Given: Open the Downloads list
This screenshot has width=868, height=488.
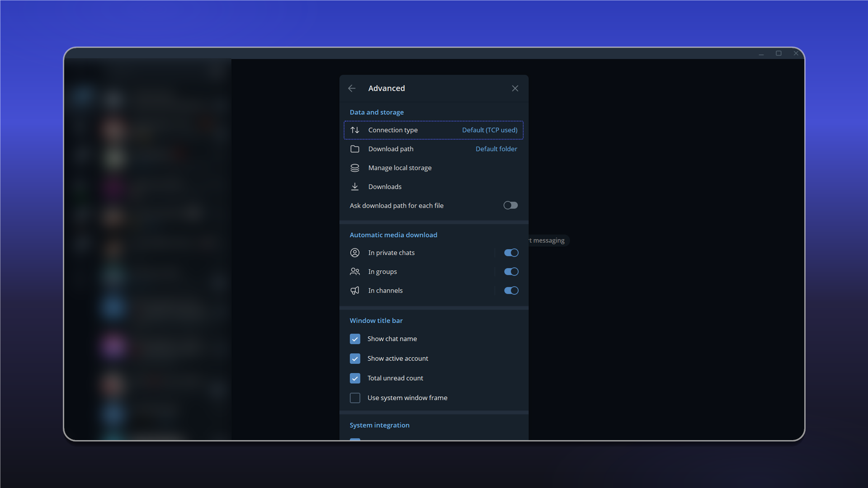Looking at the screenshot, I should (x=434, y=187).
